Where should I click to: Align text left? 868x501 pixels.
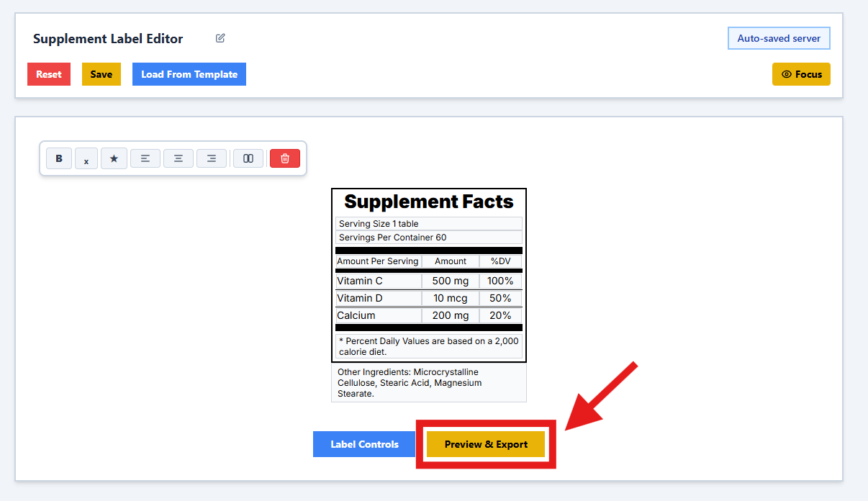click(145, 158)
